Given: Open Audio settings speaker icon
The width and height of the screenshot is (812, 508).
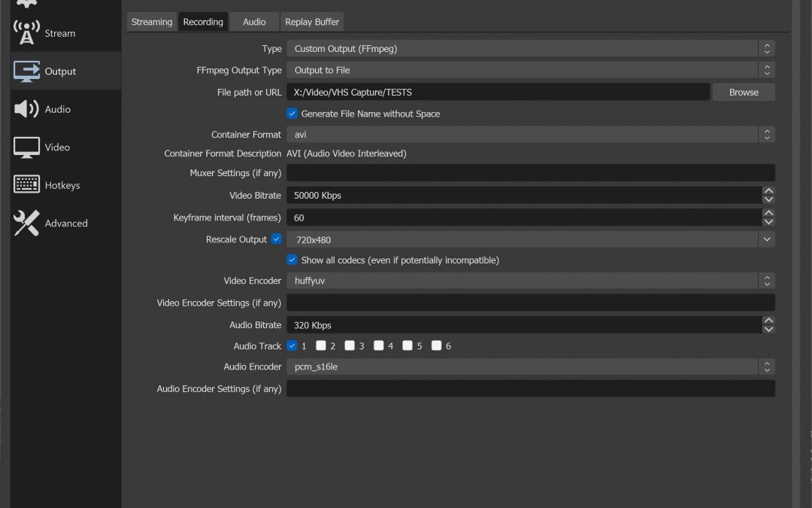Looking at the screenshot, I should click(x=27, y=109).
